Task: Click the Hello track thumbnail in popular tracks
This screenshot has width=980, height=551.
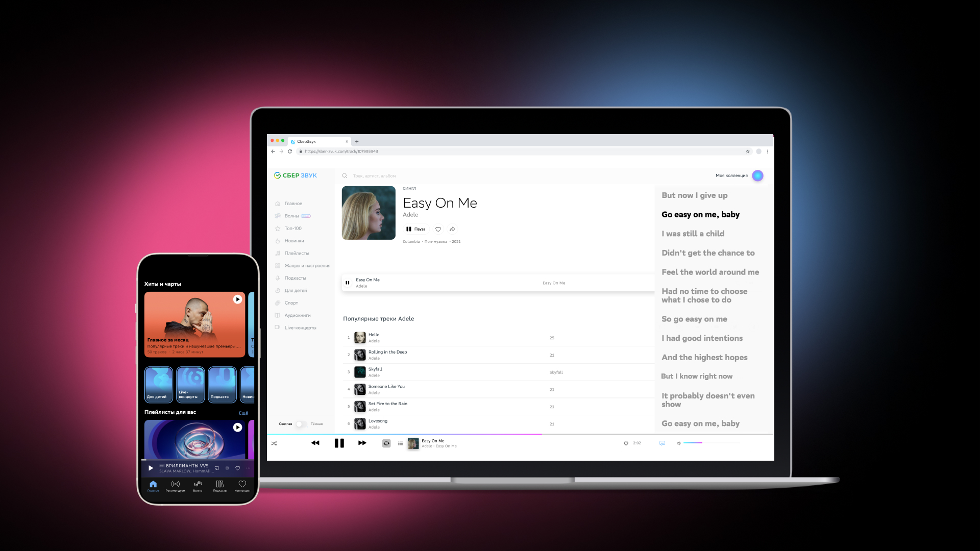Action: (x=359, y=338)
